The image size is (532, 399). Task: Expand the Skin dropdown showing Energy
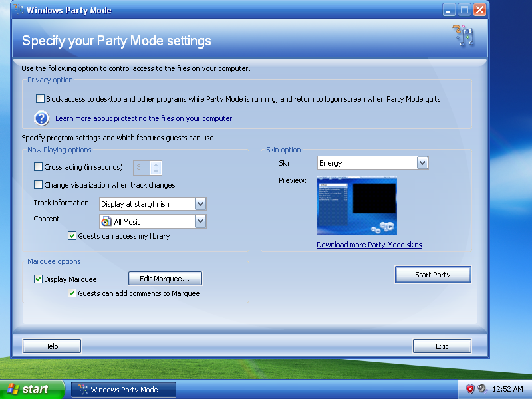point(422,163)
